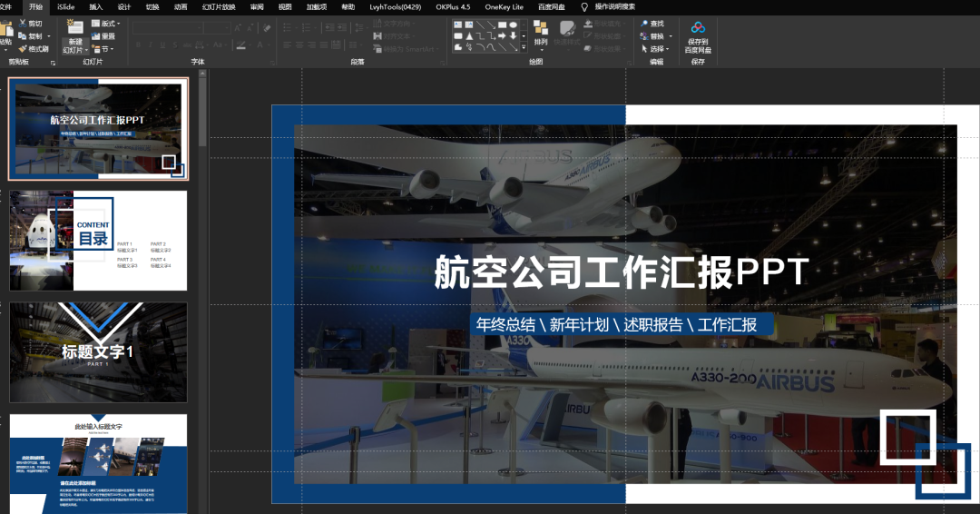Click the Copy (复制) icon
The width and height of the screenshot is (980, 514).
(23, 35)
